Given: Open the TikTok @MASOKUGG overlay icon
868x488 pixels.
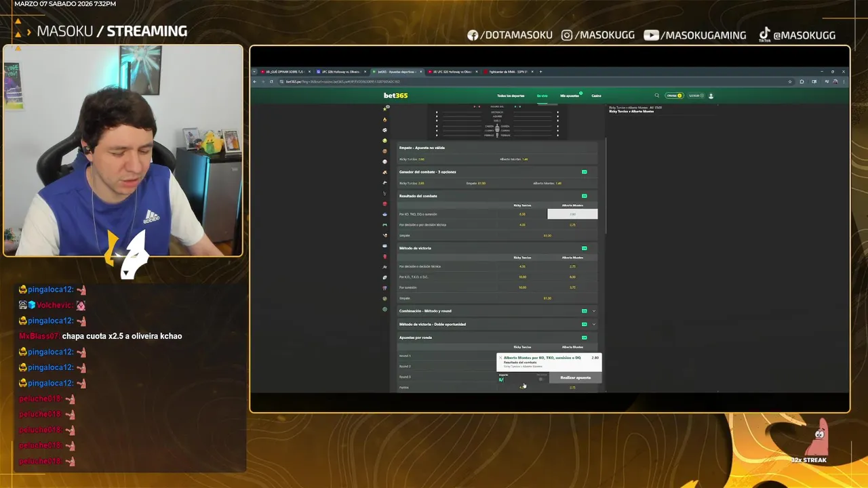Looking at the screenshot, I should 764,34.
